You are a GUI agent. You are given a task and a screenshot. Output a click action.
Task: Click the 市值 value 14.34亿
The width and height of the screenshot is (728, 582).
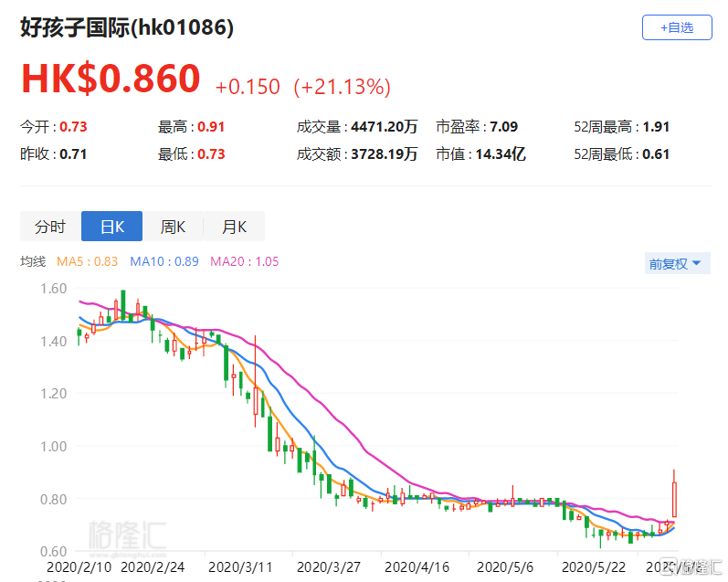click(500, 154)
